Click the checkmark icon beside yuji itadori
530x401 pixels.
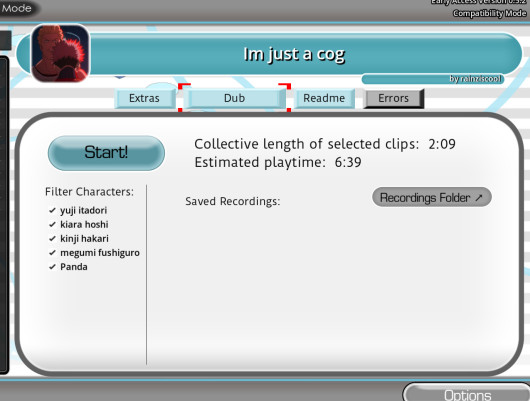[x=52, y=210]
